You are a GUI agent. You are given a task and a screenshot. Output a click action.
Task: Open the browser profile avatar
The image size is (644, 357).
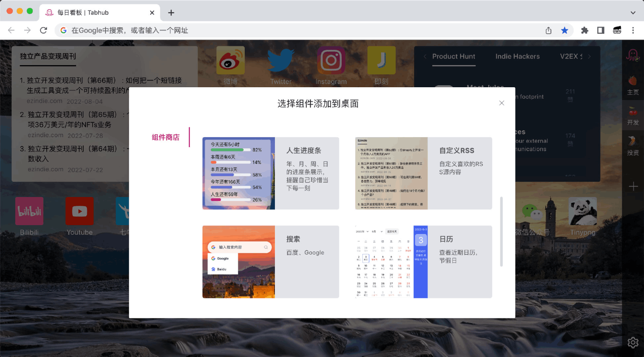click(x=617, y=30)
